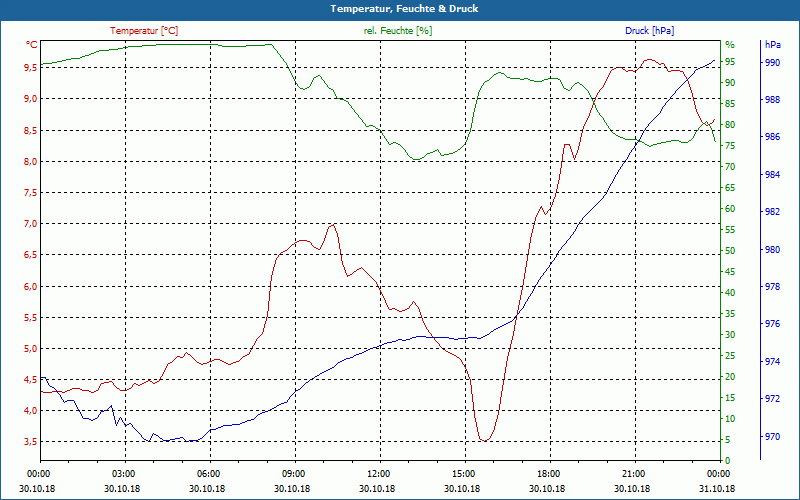Click the 60 humidity axis value
Screen dimensions: 800x500
730,209
